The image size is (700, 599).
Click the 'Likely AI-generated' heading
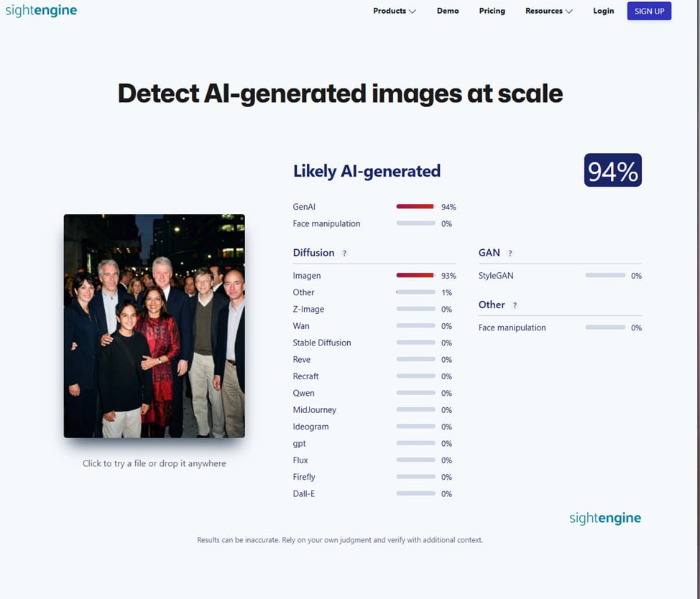(x=367, y=171)
